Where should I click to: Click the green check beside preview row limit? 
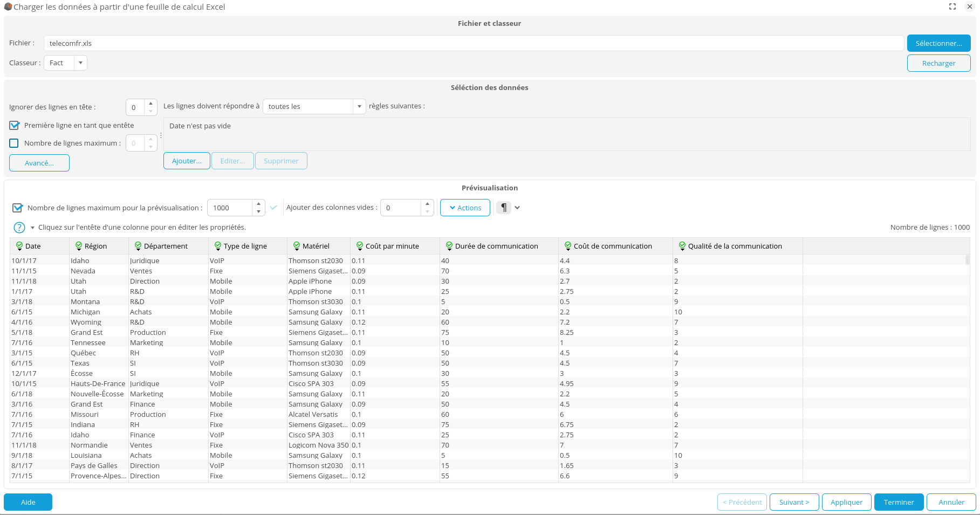point(273,208)
